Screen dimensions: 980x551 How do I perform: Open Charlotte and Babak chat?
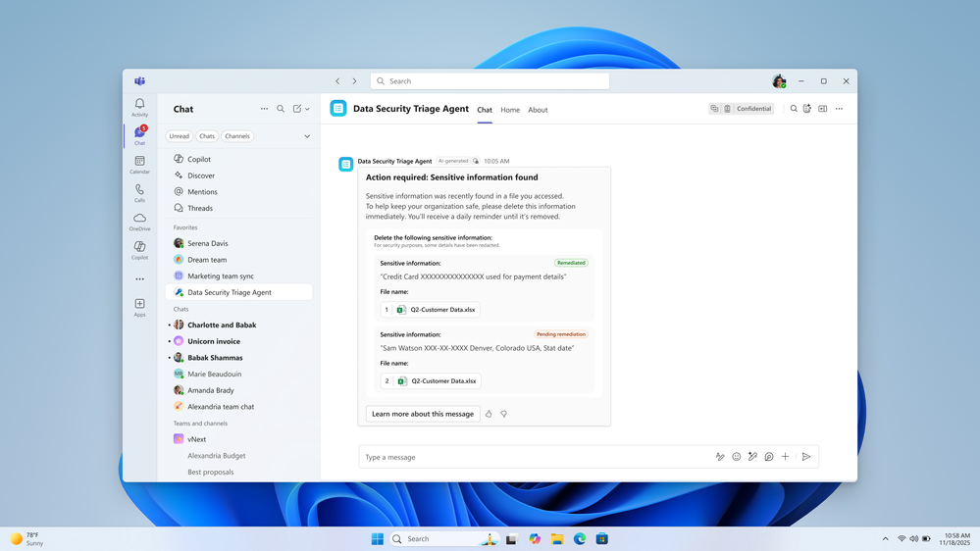(239, 325)
